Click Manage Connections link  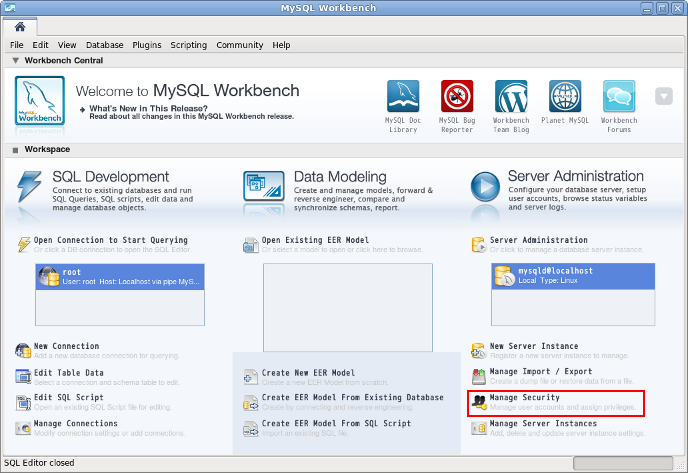(75, 423)
